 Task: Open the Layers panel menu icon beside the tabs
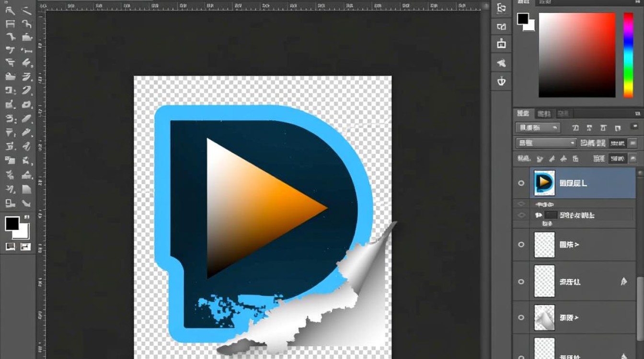(637, 113)
